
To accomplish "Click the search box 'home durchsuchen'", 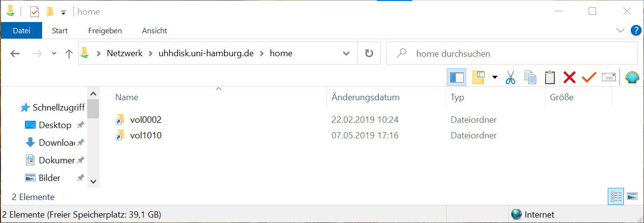I will [x=513, y=53].
